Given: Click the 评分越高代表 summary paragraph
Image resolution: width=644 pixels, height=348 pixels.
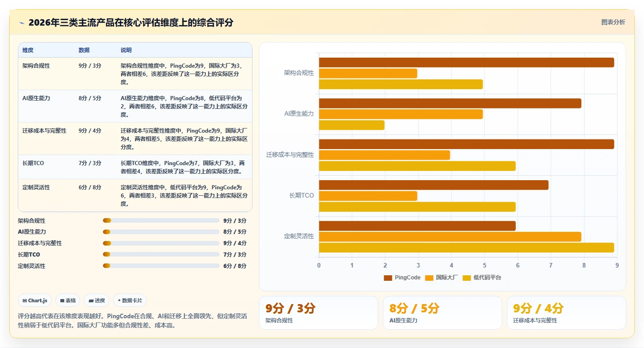Looking at the screenshot, I should pyautogui.click(x=133, y=321).
